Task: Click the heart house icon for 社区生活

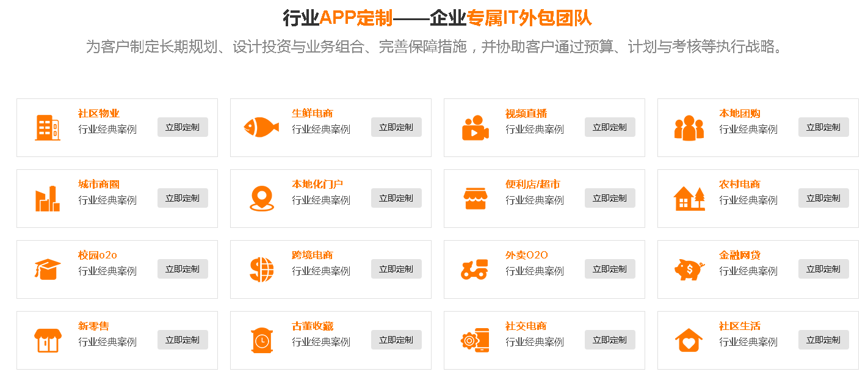Action: [689, 340]
